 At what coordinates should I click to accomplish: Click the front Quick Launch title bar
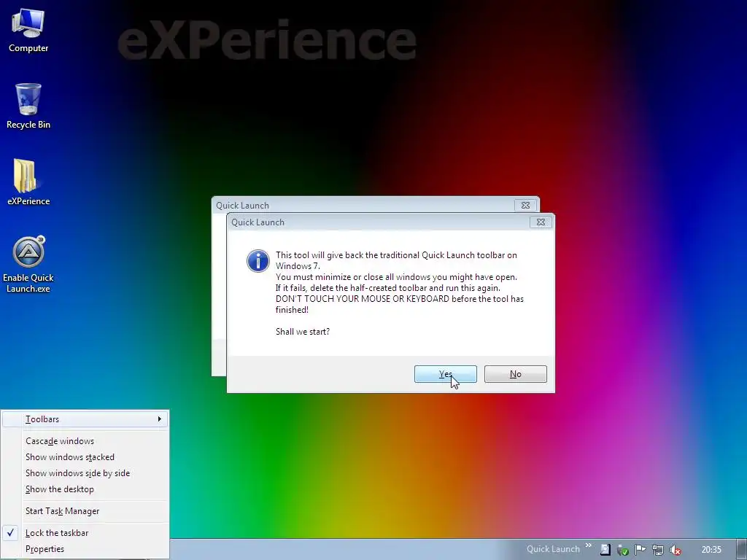[x=379, y=222]
